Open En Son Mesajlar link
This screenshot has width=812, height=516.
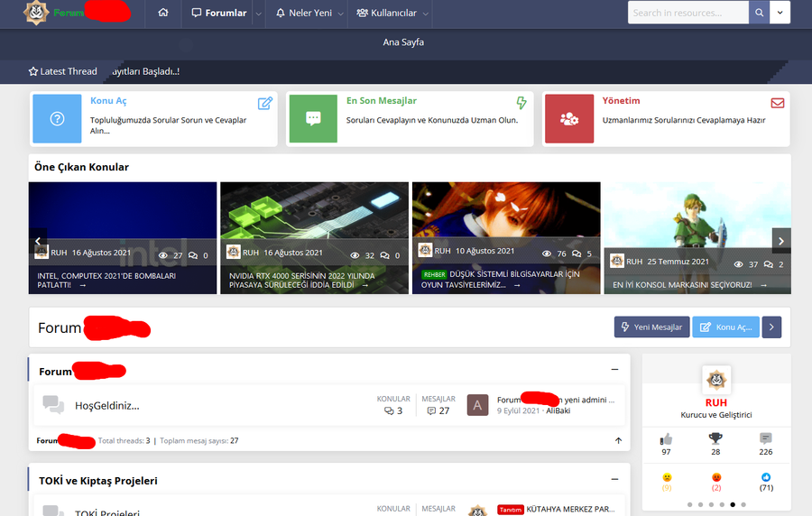point(381,101)
